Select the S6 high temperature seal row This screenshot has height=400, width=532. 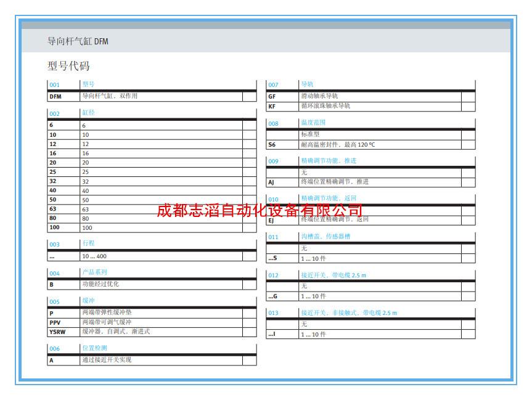[x=370, y=144]
